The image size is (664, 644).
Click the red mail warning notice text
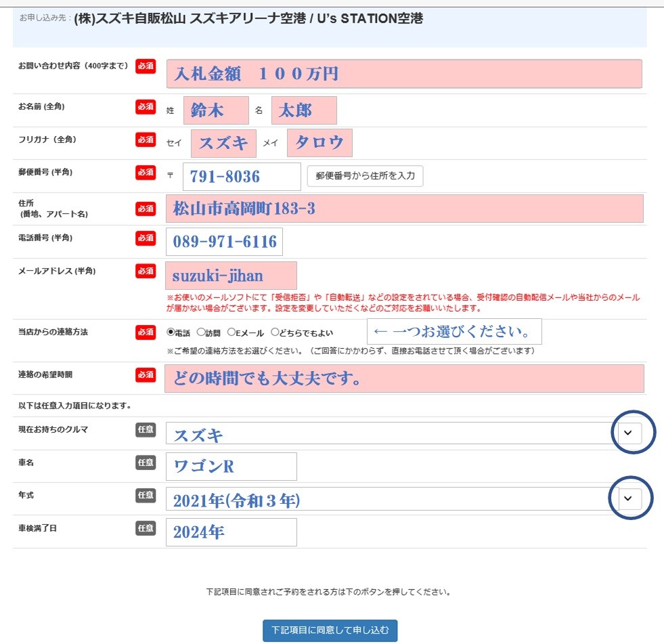click(x=403, y=303)
